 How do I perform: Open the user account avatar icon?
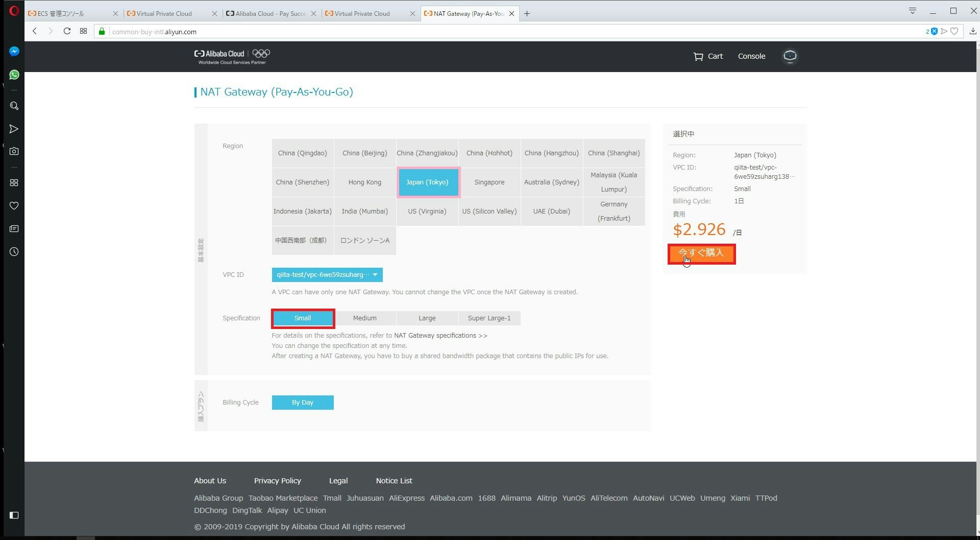tap(790, 56)
